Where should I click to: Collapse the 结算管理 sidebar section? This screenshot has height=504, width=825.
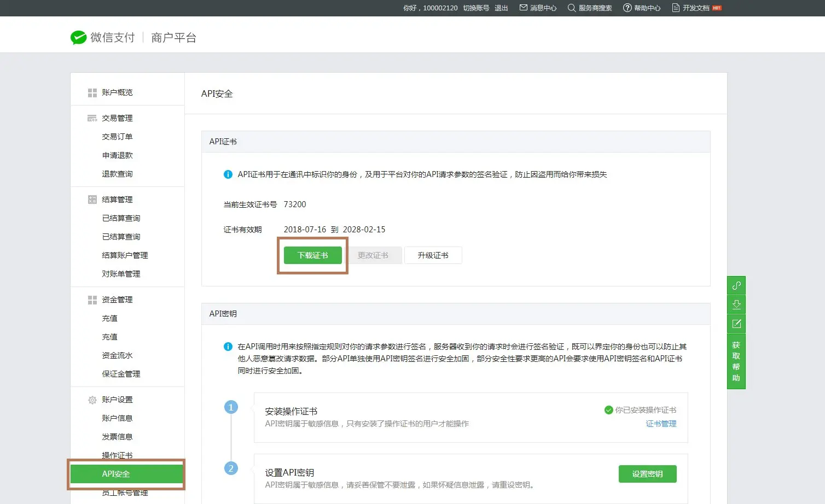coord(117,200)
